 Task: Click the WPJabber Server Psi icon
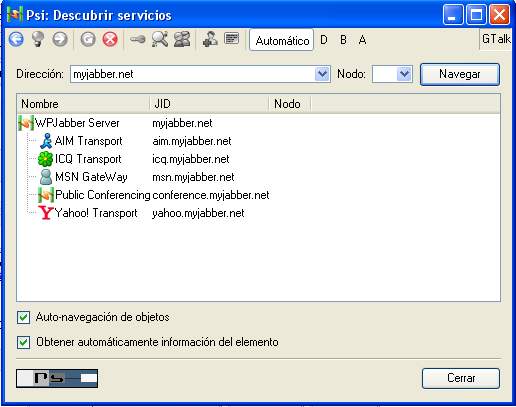click(x=26, y=123)
